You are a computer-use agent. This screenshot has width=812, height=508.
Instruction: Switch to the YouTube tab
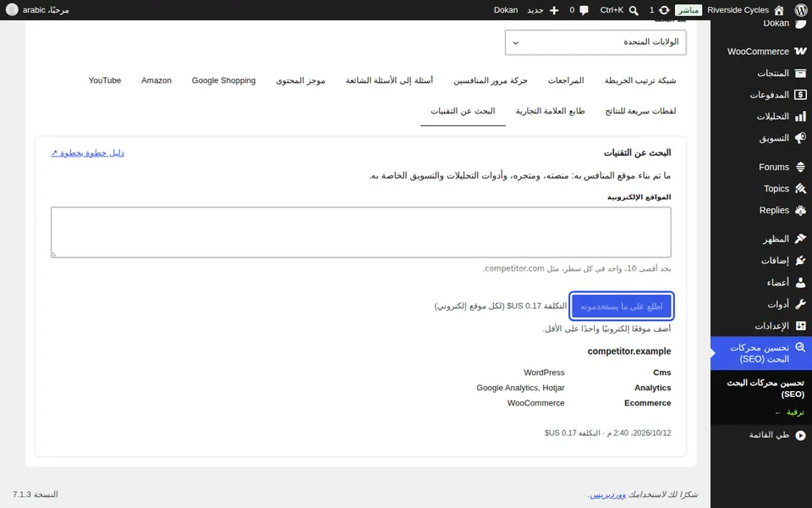click(105, 80)
